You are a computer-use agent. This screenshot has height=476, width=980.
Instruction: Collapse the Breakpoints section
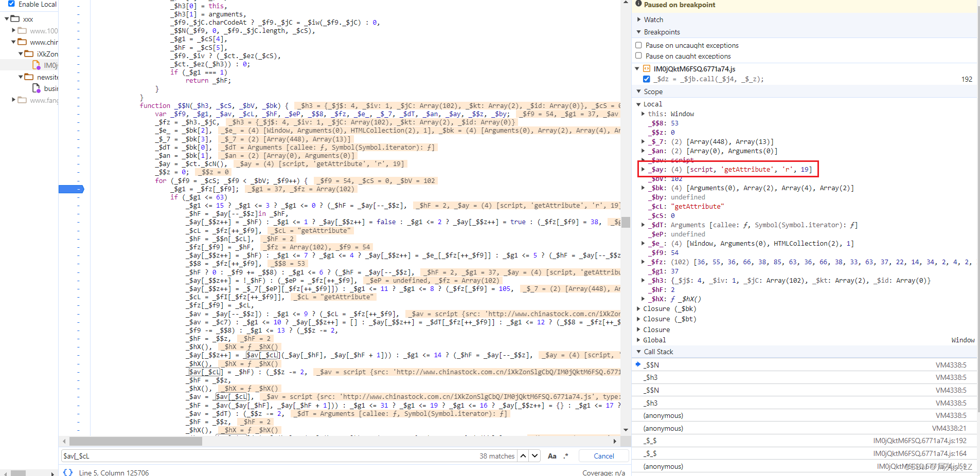pos(639,32)
